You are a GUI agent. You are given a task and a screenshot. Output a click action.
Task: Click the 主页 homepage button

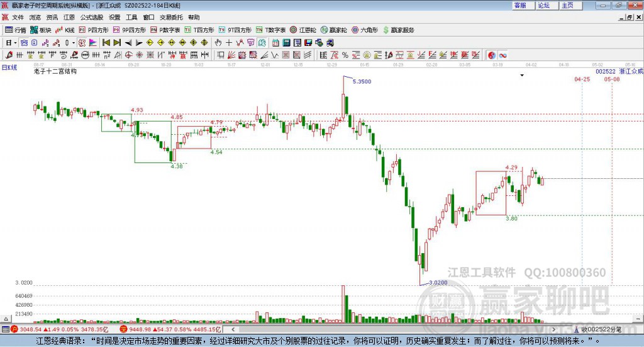click(567, 5)
